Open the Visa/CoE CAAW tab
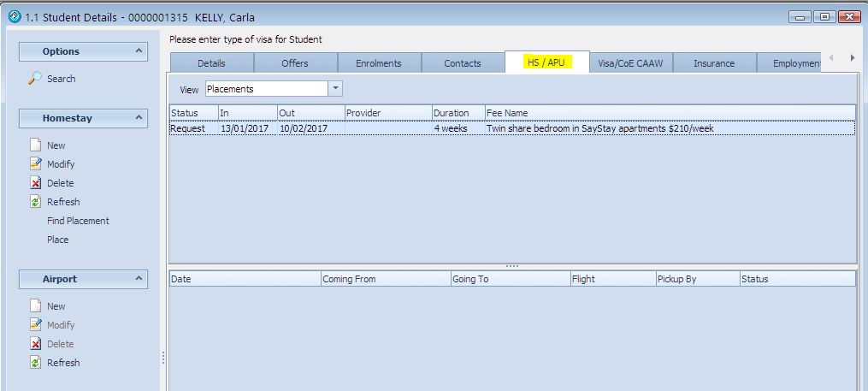 tap(631, 63)
